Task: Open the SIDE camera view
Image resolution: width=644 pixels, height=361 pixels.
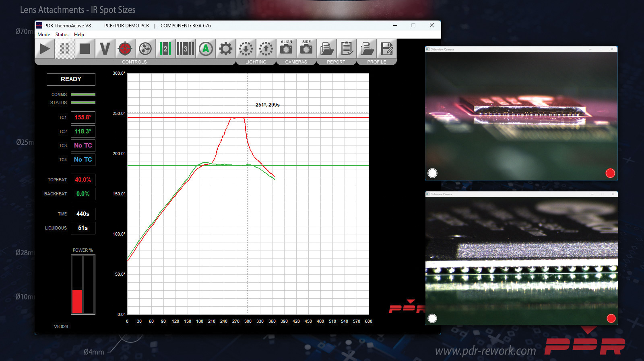Action: (x=306, y=48)
